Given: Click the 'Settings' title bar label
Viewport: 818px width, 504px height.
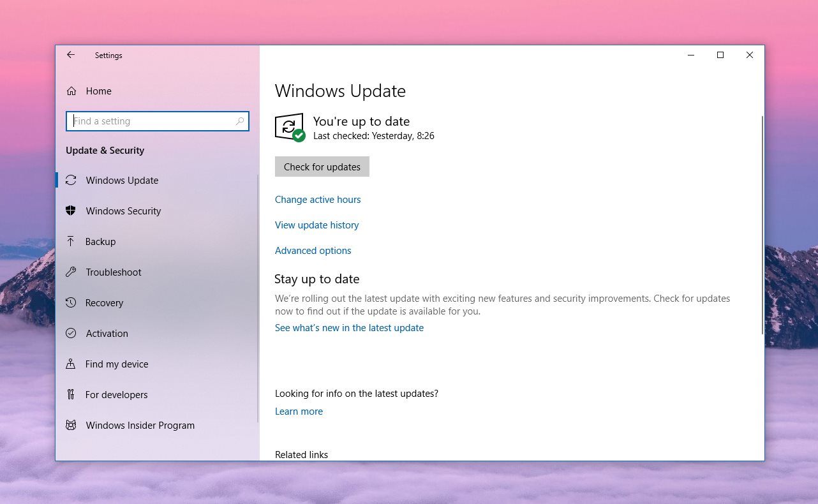Looking at the screenshot, I should point(108,56).
